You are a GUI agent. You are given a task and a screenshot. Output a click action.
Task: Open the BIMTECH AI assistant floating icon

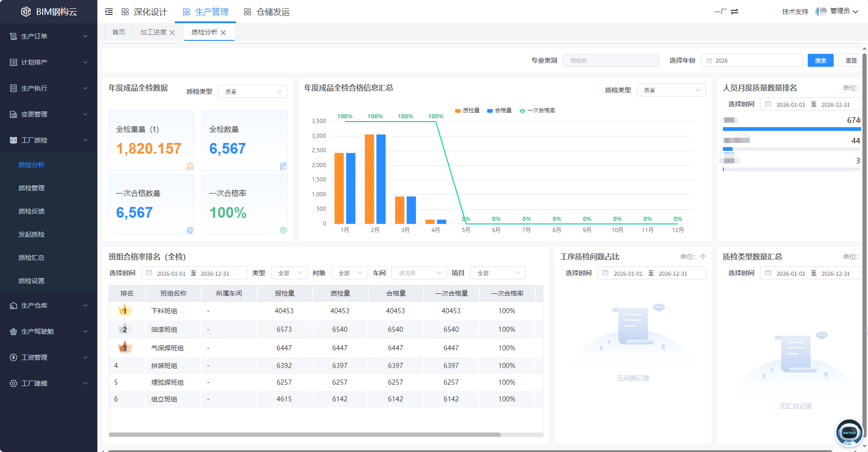[x=849, y=433]
